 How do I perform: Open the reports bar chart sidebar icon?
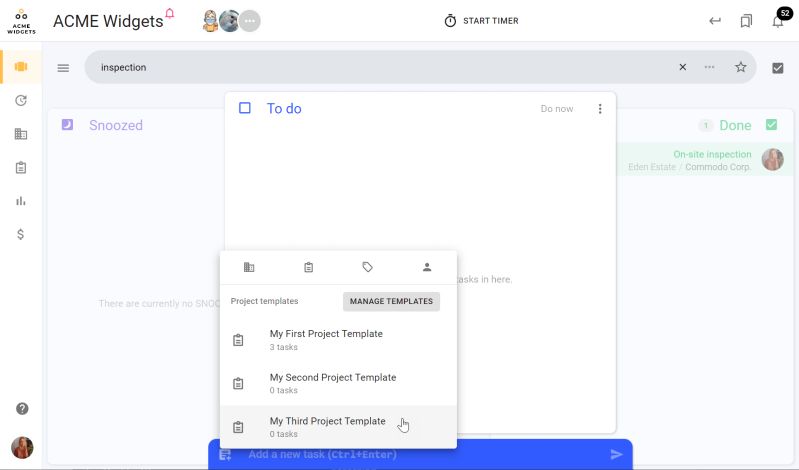pos(21,201)
